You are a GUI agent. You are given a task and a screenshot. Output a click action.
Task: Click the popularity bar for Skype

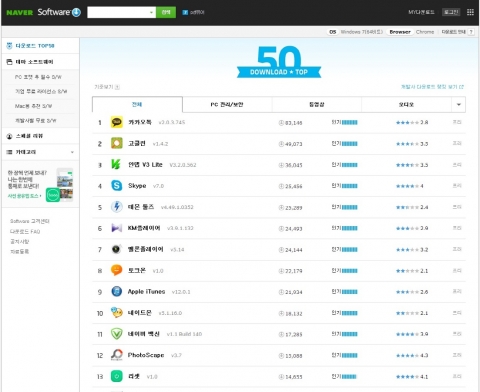pyautogui.click(x=349, y=186)
